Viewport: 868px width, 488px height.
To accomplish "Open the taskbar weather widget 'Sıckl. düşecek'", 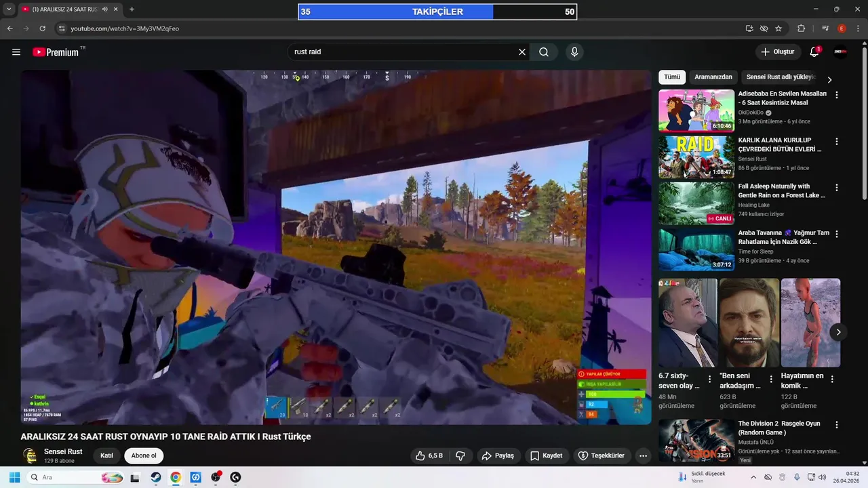I will pos(702,477).
